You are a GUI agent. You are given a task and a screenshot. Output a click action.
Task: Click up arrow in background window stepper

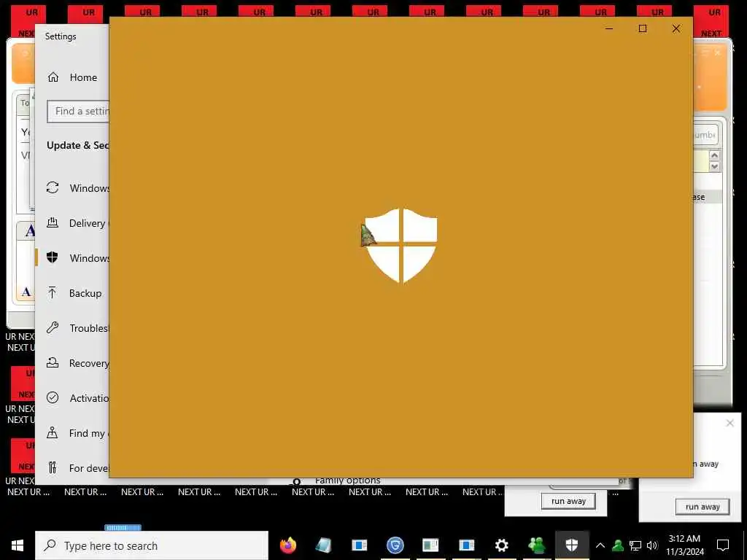(714, 156)
